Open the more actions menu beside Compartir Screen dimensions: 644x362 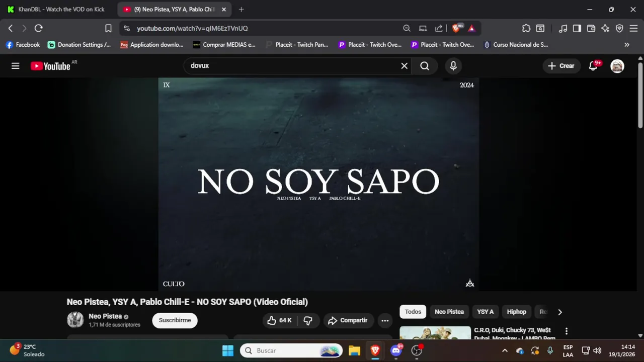[x=385, y=320]
